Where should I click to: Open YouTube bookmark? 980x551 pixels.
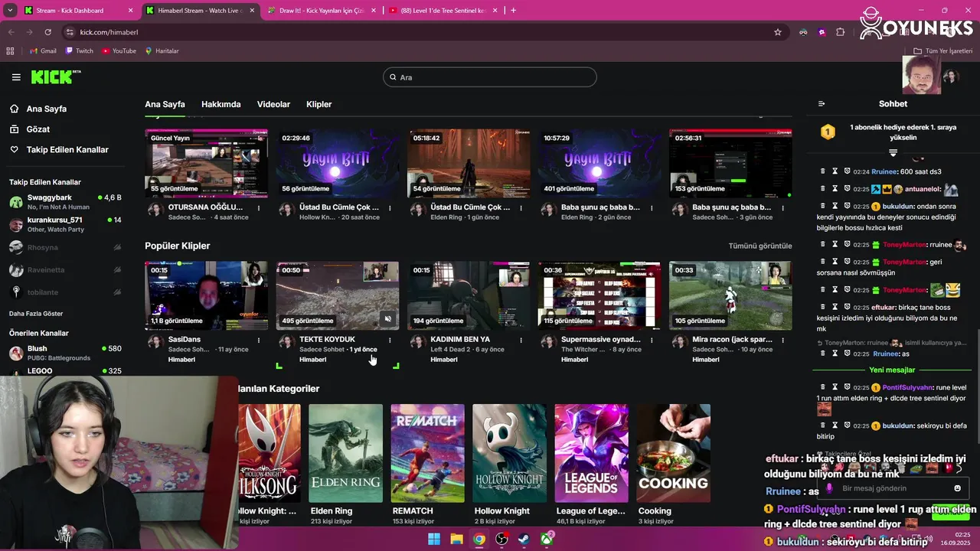119,51
